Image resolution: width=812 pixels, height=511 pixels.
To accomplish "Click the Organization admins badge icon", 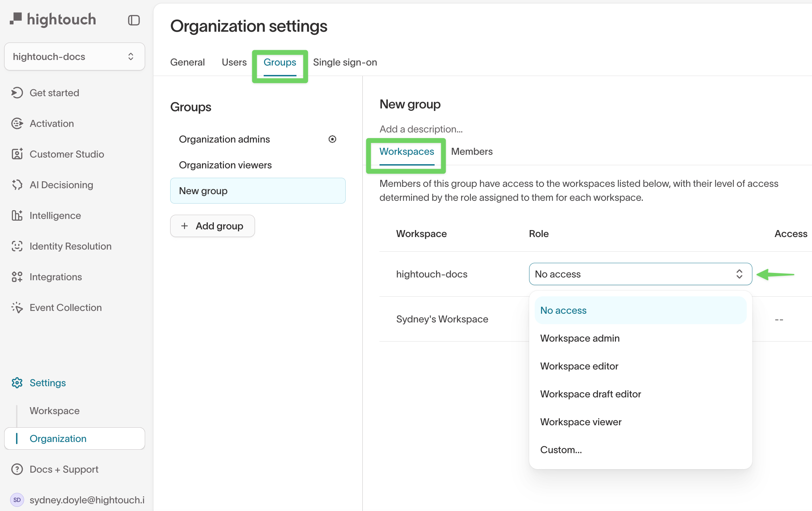I will [332, 139].
